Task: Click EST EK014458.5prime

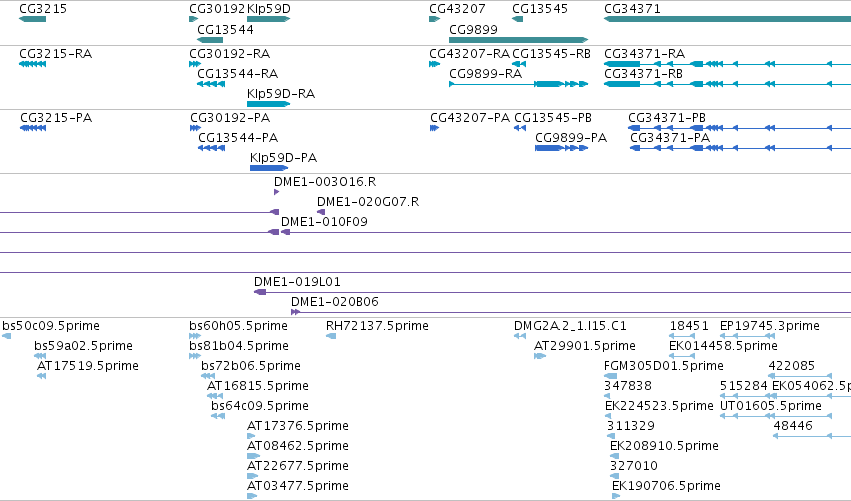Action: click(723, 346)
